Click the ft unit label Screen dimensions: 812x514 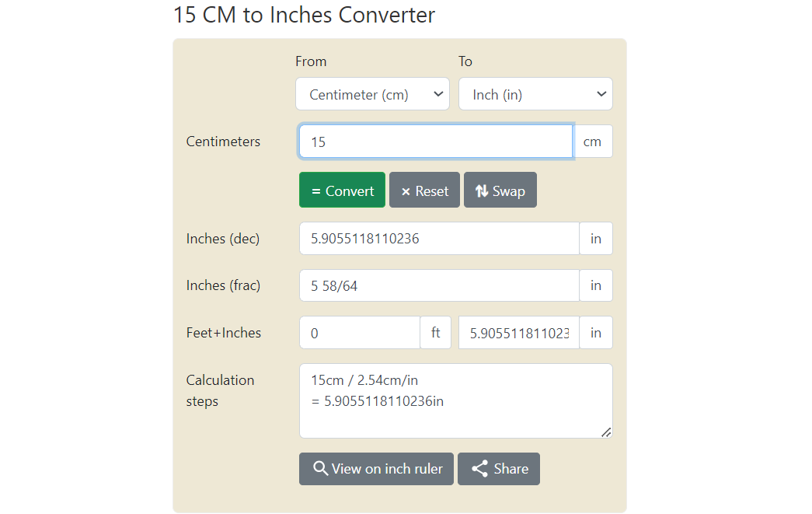[435, 333]
